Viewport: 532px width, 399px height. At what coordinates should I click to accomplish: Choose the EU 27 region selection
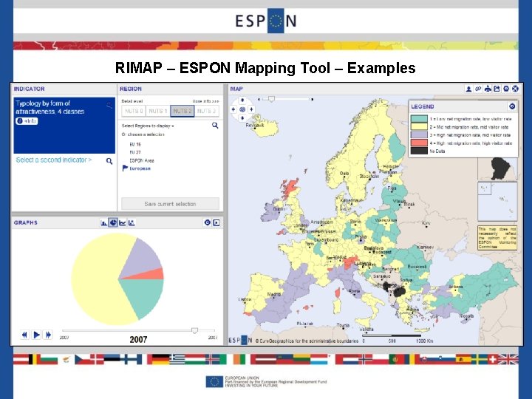click(x=135, y=152)
